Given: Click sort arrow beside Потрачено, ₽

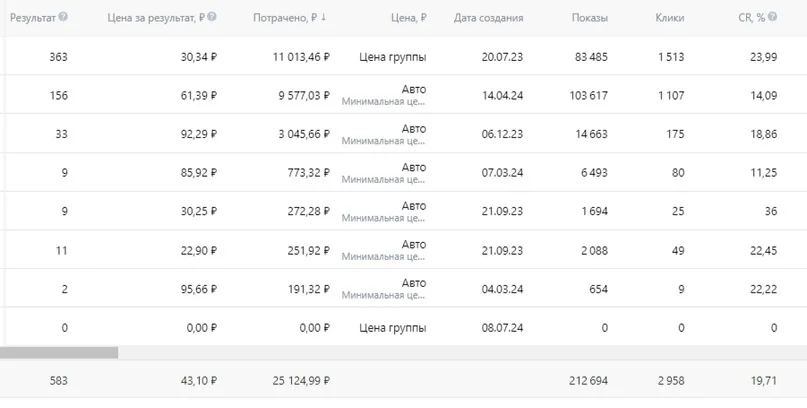Looking at the screenshot, I should pyautogui.click(x=323, y=17).
